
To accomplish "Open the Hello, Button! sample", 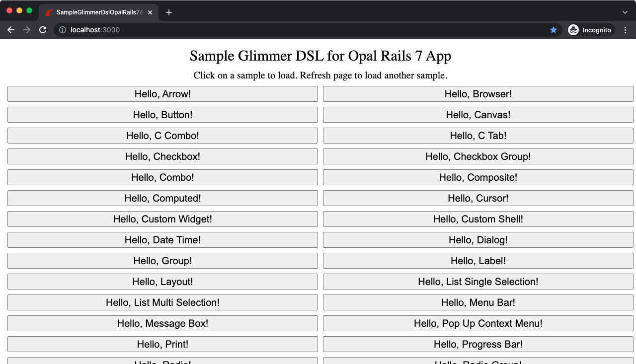I will 162,115.
